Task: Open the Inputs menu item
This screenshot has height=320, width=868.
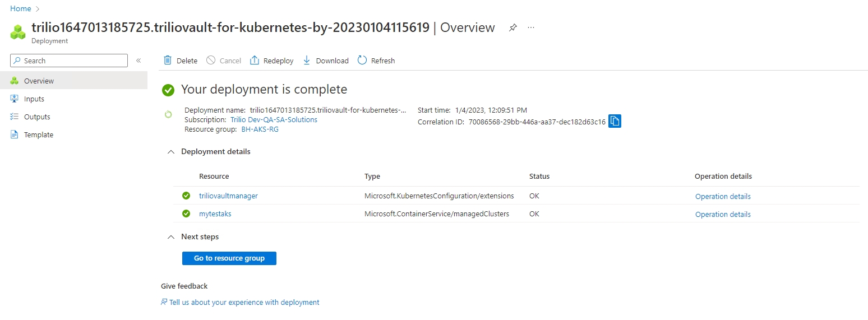Action: [x=34, y=99]
